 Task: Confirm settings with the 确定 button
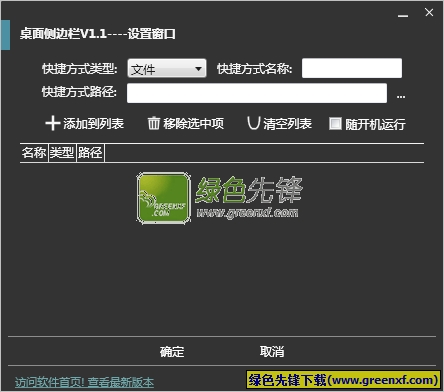click(x=172, y=352)
